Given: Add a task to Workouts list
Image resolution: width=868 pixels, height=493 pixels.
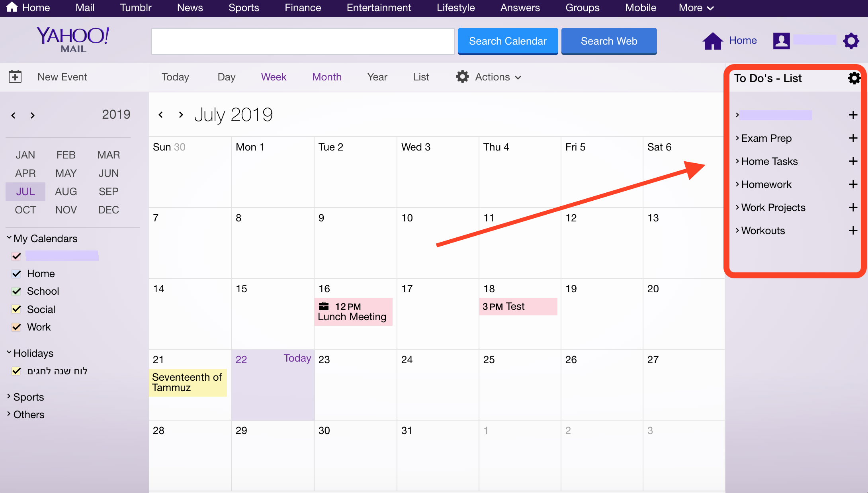Looking at the screenshot, I should 853,231.
